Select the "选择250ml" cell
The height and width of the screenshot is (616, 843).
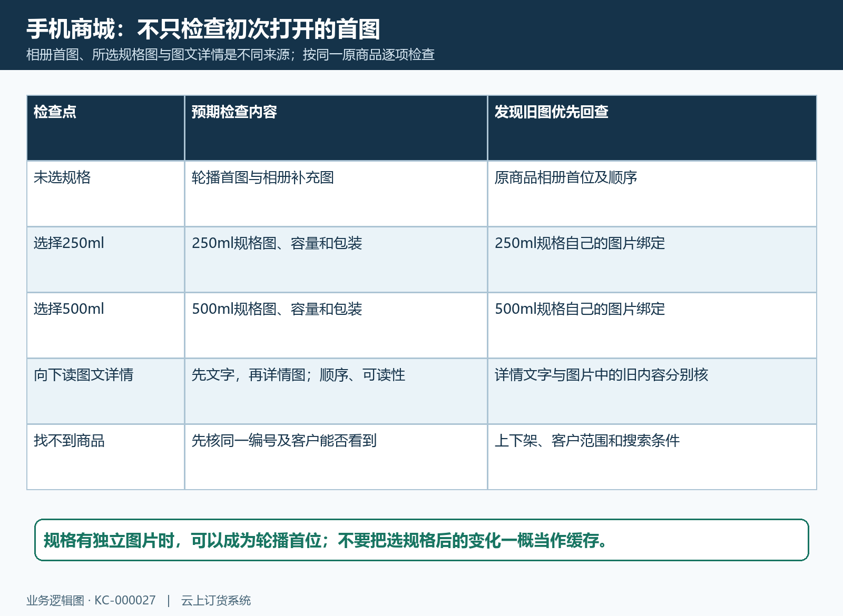click(x=105, y=260)
